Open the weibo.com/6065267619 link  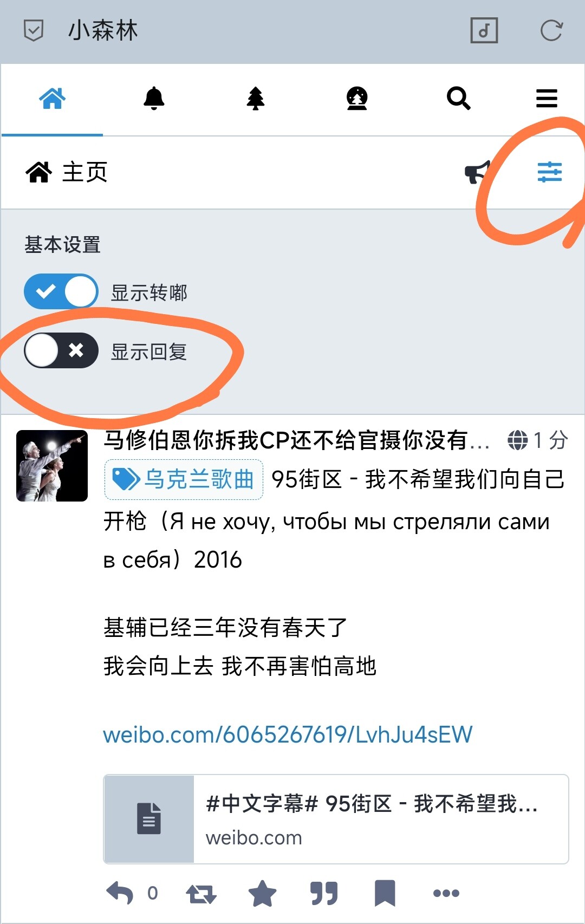click(x=288, y=734)
